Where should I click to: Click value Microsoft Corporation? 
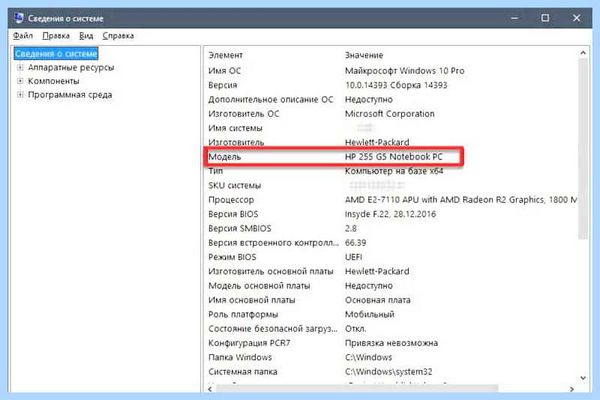tap(390, 114)
